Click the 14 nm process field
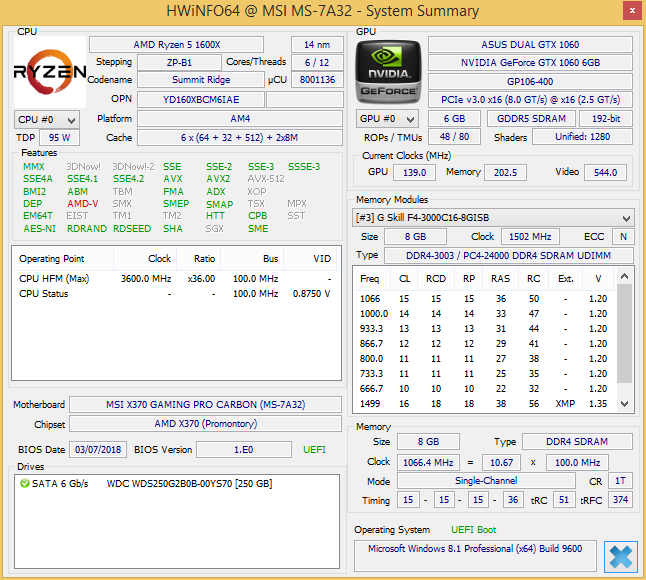The height and width of the screenshot is (580, 646). point(317,44)
